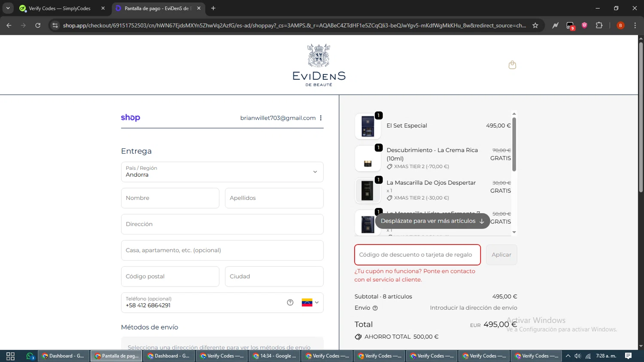Focus the Código postal field
Viewport: 644px width, 362px height.
[x=170, y=277]
